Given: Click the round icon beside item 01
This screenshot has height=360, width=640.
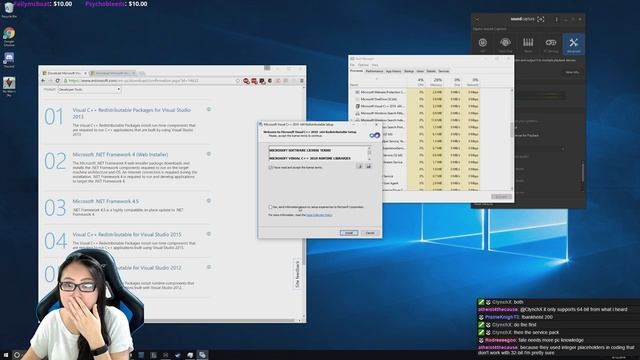Looking at the screenshot, I should pyautogui.click(x=209, y=109).
